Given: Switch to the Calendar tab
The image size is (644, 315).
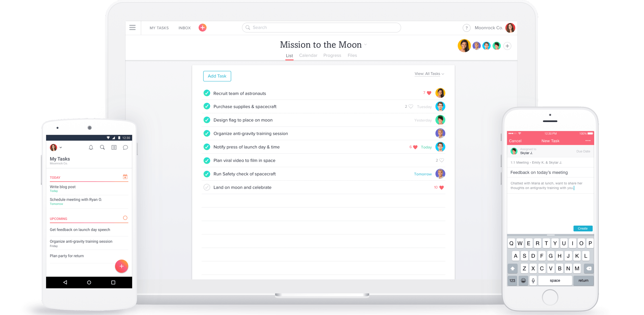Looking at the screenshot, I should [308, 55].
